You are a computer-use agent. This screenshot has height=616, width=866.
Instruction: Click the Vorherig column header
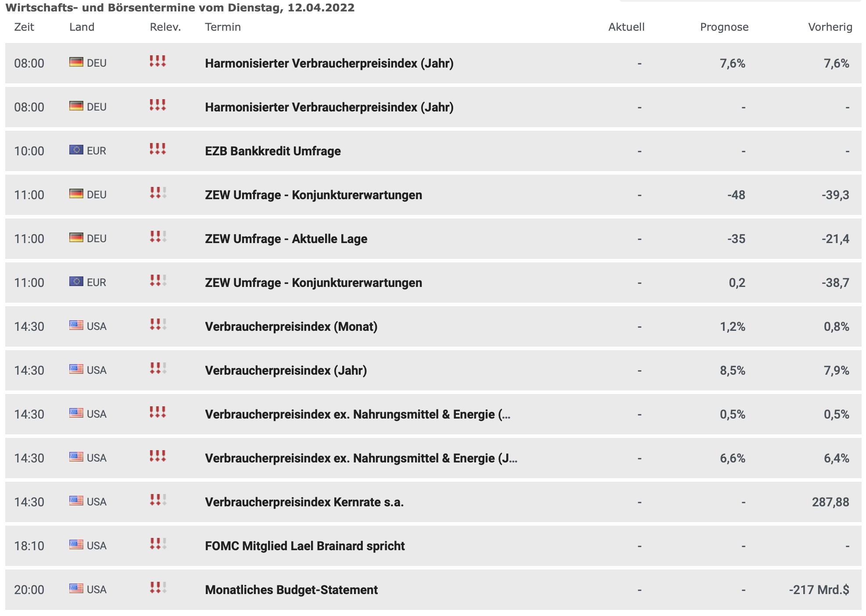click(x=830, y=27)
